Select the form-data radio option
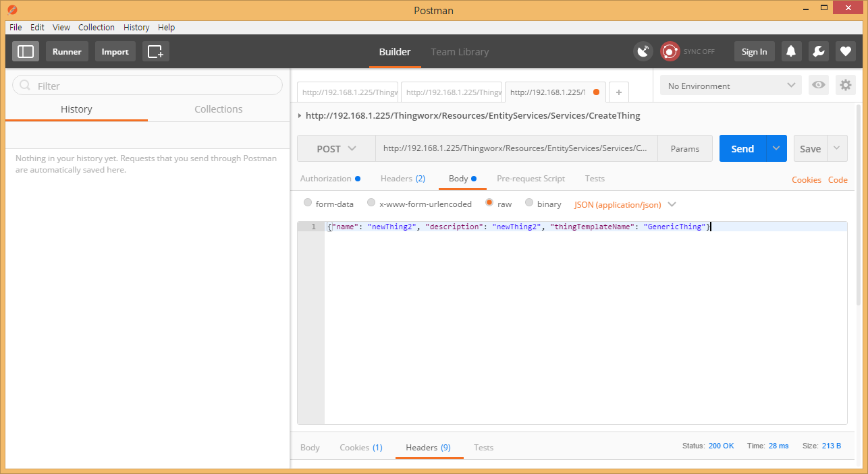The image size is (868, 474). click(x=308, y=203)
